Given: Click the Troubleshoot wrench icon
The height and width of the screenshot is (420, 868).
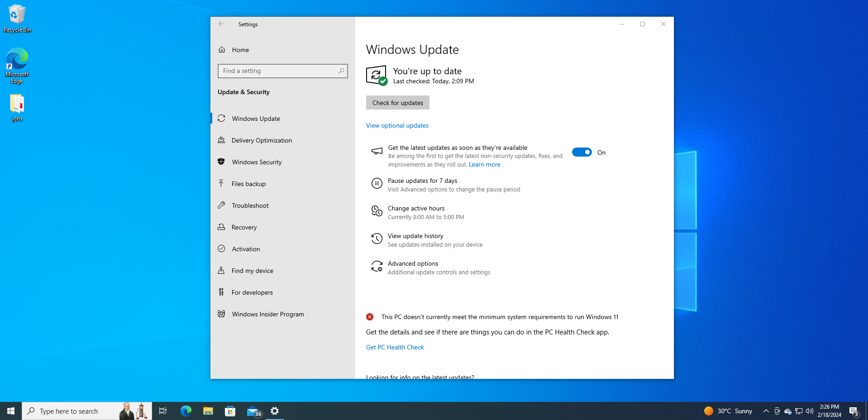Looking at the screenshot, I should coord(221,205).
